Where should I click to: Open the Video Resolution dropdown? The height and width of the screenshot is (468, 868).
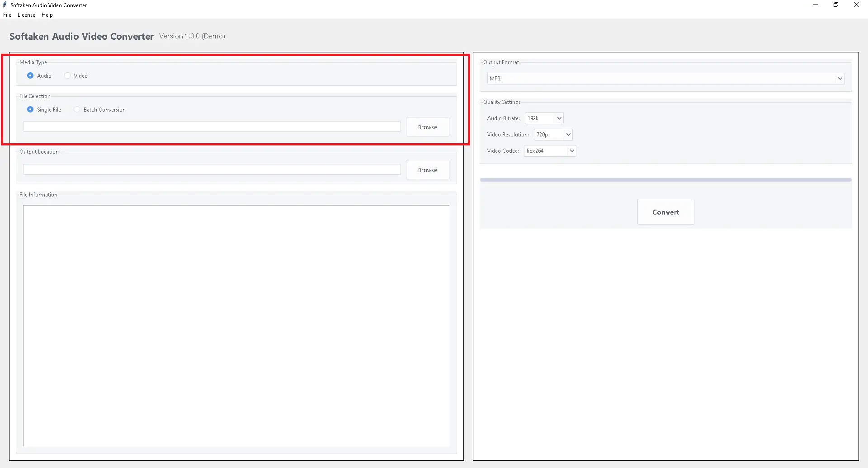(553, 135)
